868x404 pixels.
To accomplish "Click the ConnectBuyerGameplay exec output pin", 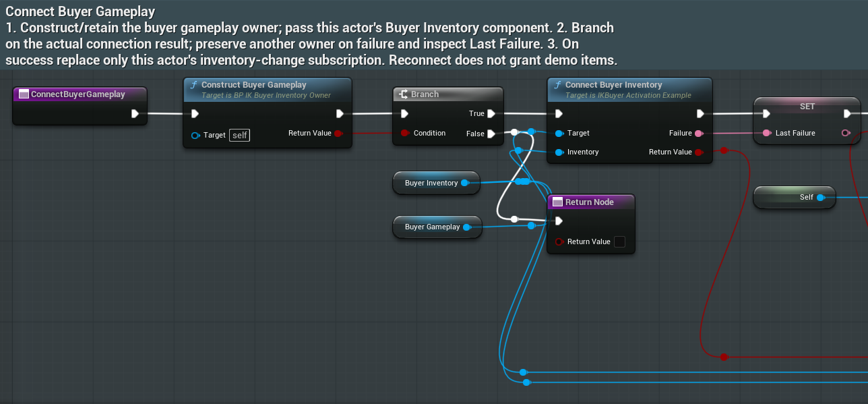I will [x=135, y=113].
